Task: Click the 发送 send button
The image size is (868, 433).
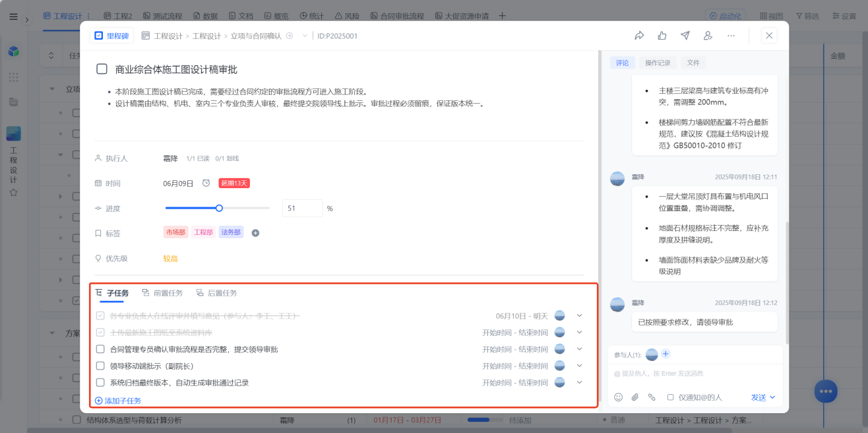Action: pos(759,397)
